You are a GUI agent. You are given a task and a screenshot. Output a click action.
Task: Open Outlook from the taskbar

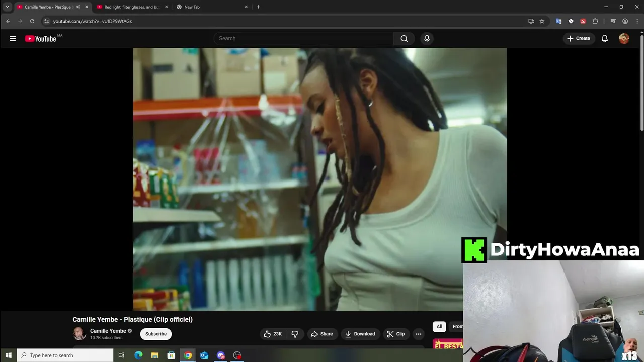click(204, 355)
